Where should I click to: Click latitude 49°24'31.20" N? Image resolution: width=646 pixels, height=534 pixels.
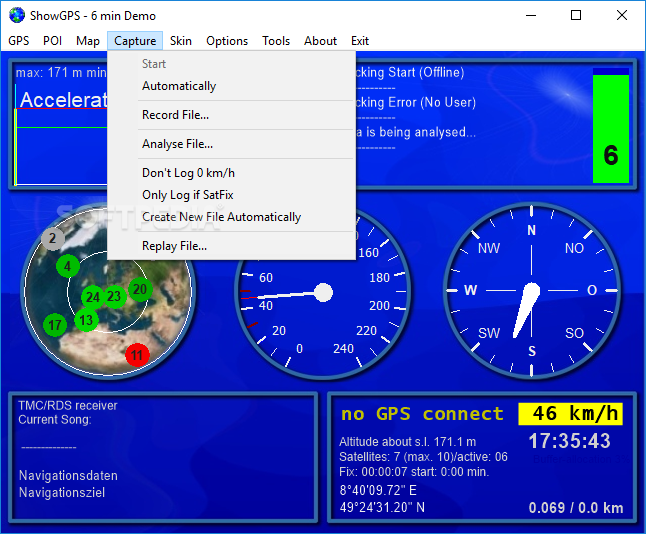point(382,507)
